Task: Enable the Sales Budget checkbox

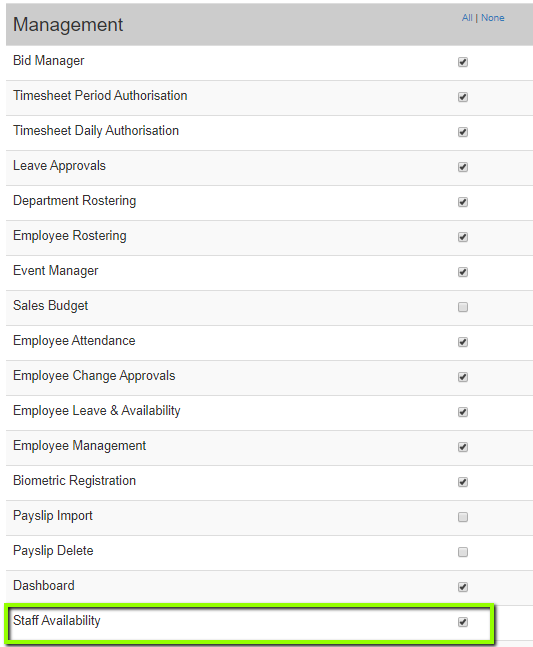Action: click(x=462, y=307)
